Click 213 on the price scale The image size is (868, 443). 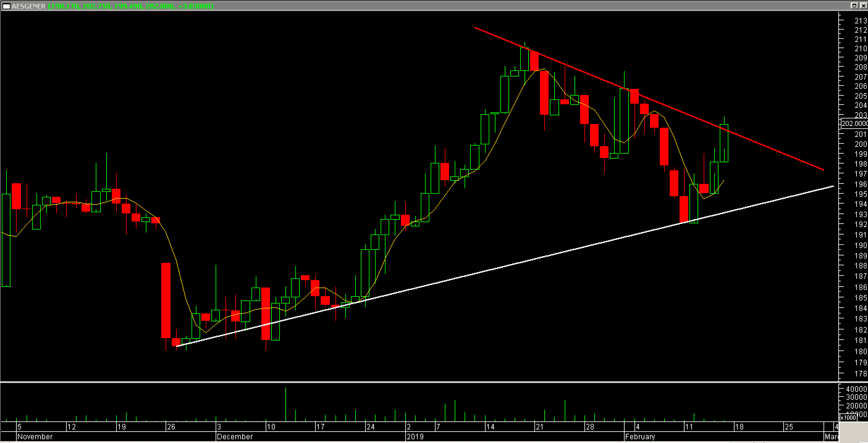tap(860, 21)
